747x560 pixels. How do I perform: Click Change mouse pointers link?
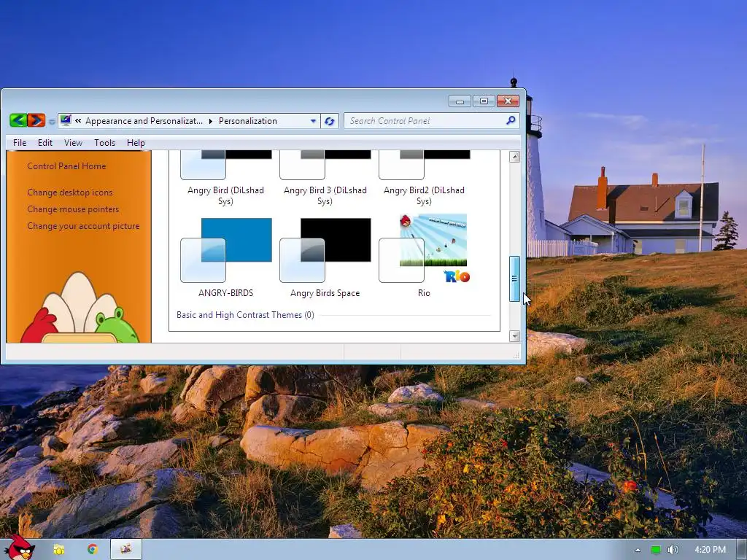74,209
